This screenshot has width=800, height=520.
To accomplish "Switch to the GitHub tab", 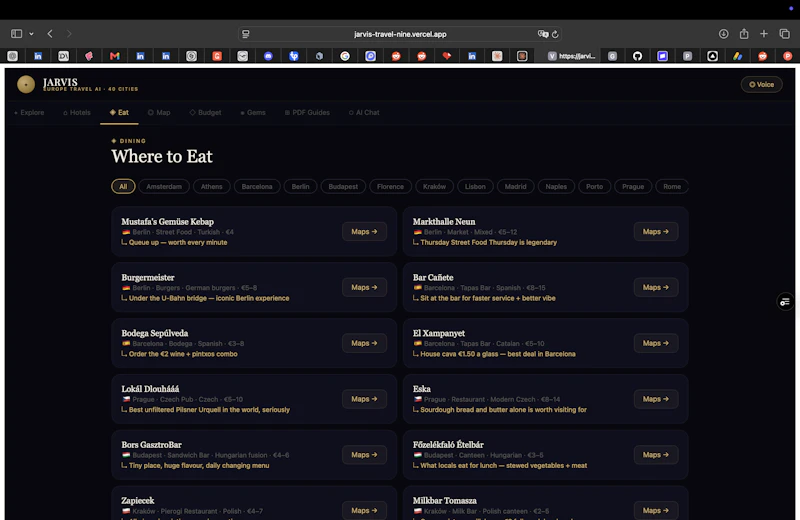I will (637, 56).
